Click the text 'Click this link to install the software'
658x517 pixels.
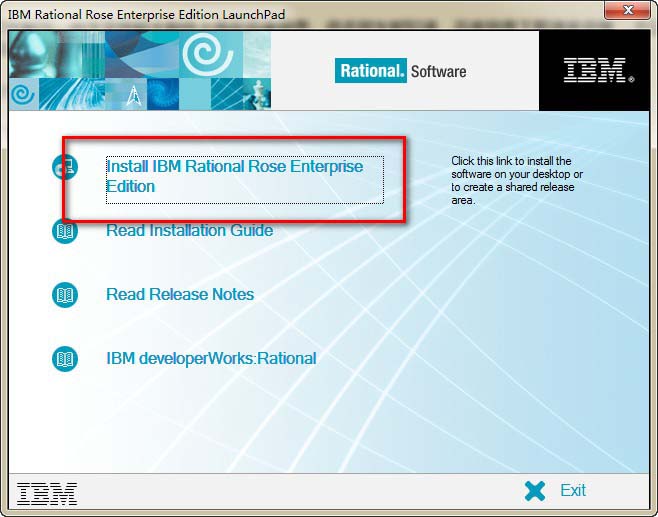[x=517, y=167]
